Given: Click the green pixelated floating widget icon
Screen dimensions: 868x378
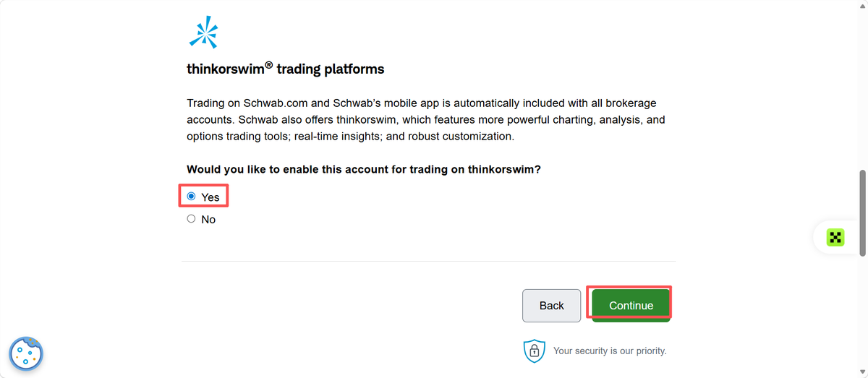Looking at the screenshot, I should [836, 237].
